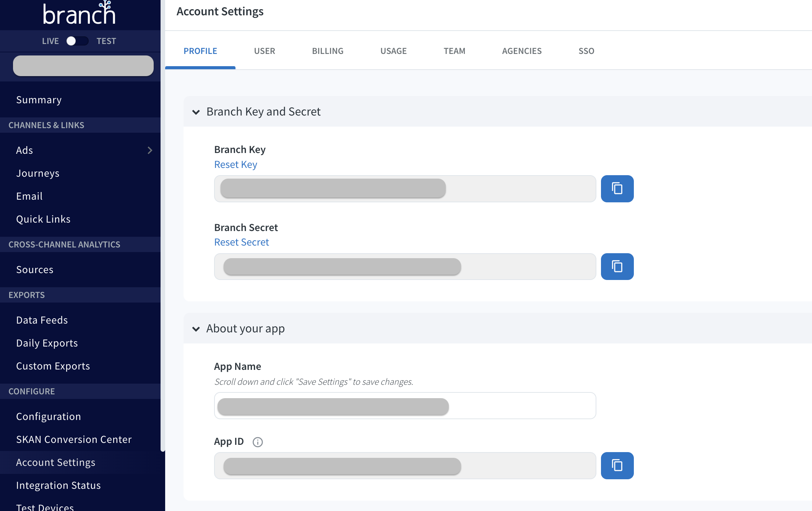Image resolution: width=812 pixels, height=511 pixels.
Task: Switch to the User tab
Action: [x=265, y=51]
